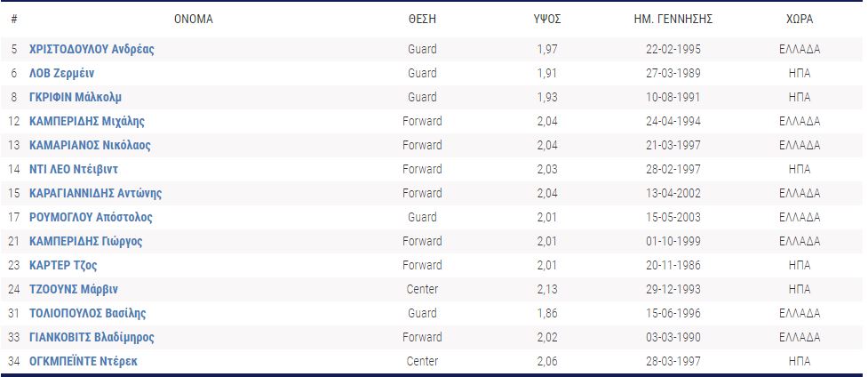Image resolution: width=868 pixels, height=377 pixels.
Task: Select ΚΑΜΠΕΡΙΔΗΣ Μιχάλης from the roster
Action: coord(87,121)
